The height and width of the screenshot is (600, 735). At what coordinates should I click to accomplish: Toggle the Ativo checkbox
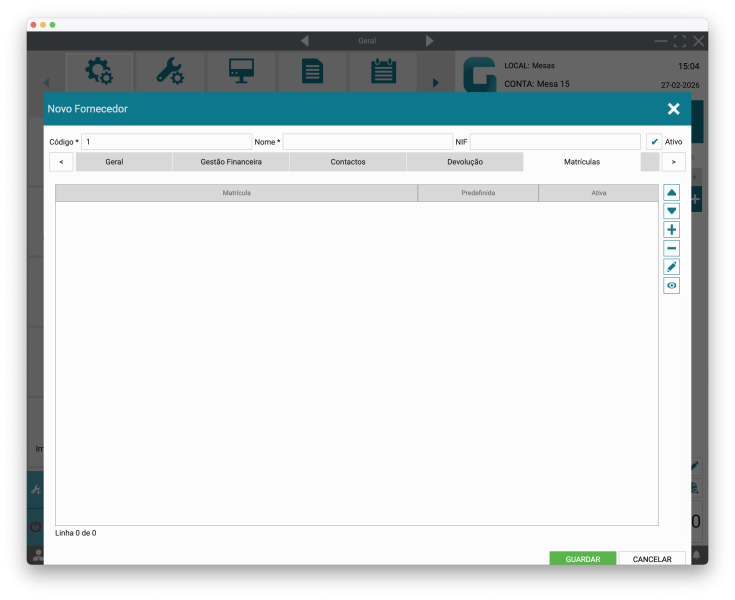[654, 142]
